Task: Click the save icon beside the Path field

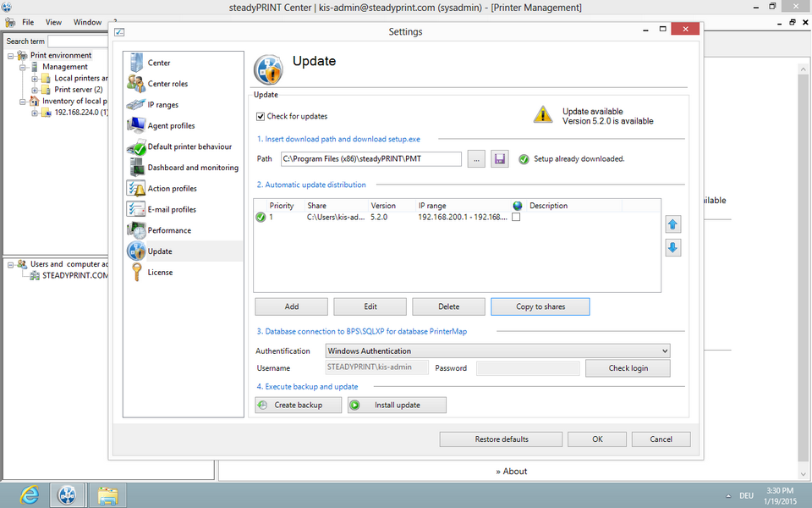Action: 500,159
